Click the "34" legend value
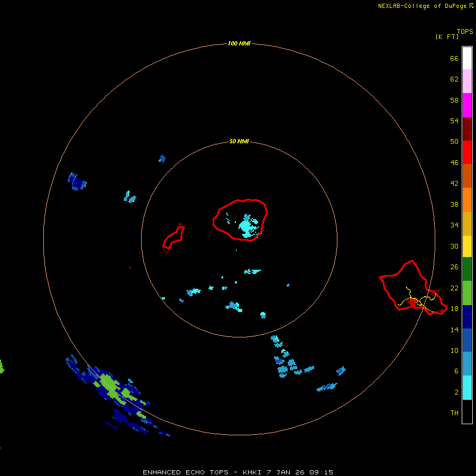476x476 pixels. 454,225
